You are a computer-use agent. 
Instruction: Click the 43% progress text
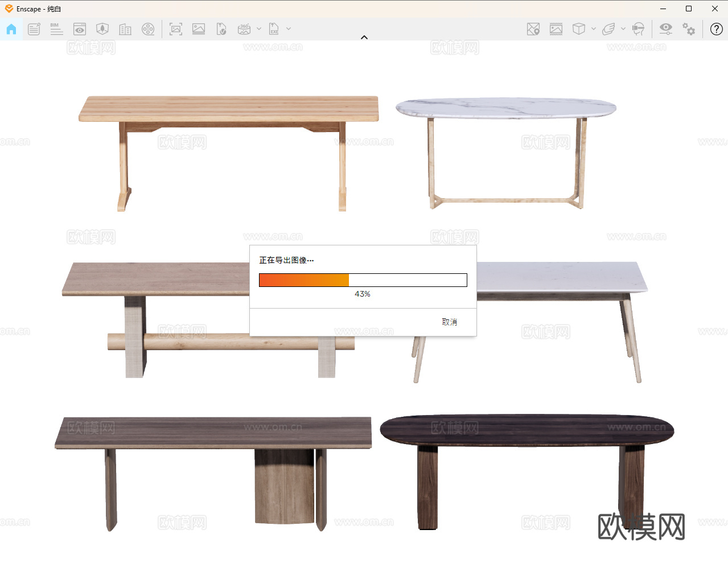tap(363, 294)
